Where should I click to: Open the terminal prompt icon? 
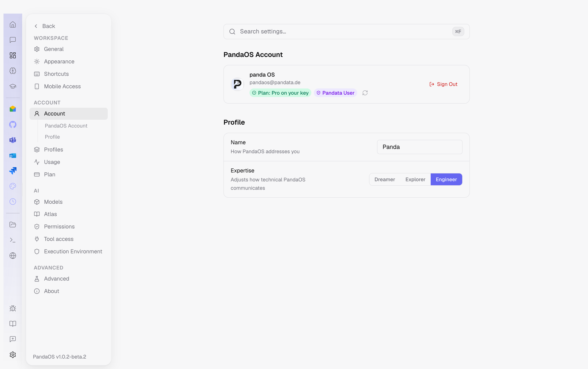13,240
